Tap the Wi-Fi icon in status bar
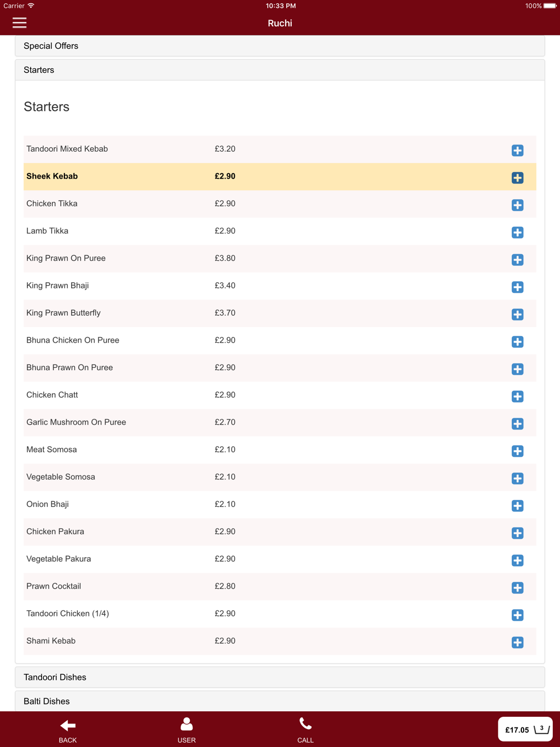 tap(31, 6)
